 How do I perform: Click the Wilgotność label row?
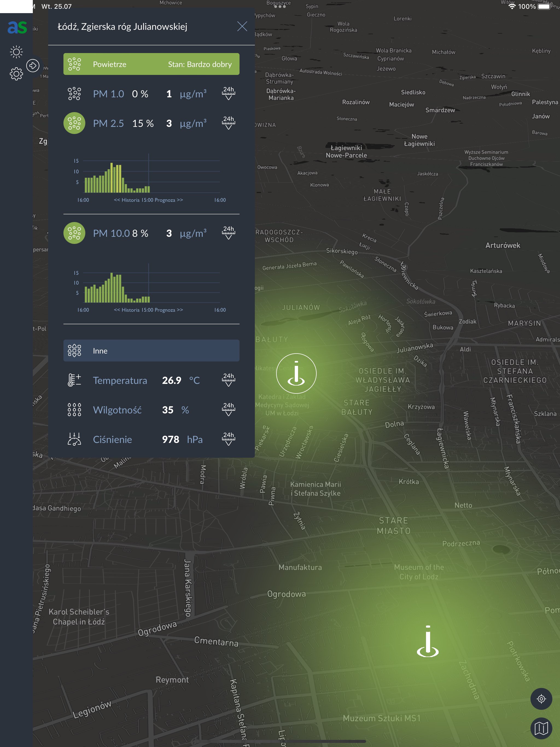click(x=117, y=410)
